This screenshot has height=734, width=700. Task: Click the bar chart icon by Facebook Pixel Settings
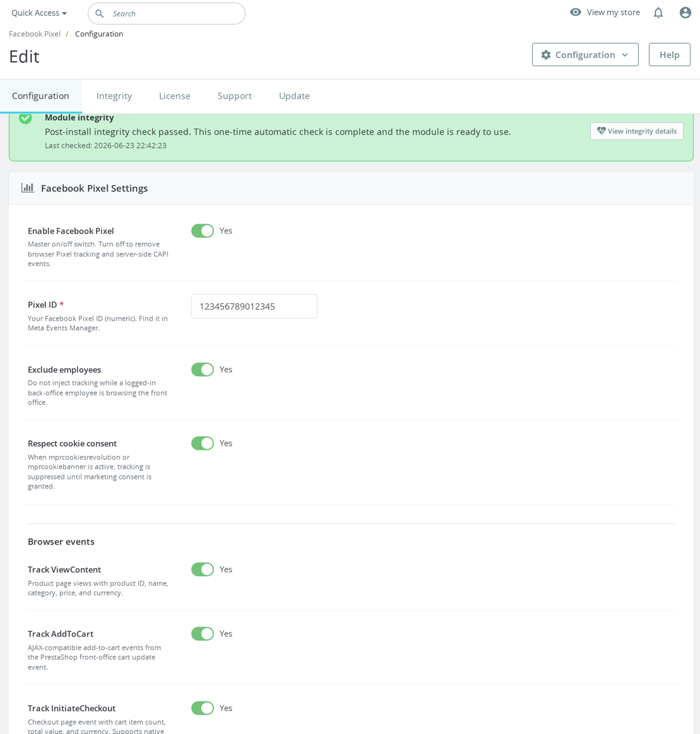(27, 188)
